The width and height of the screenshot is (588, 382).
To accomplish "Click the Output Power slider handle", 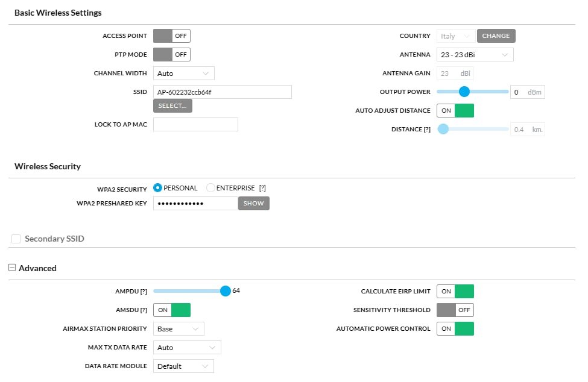I will click(464, 92).
